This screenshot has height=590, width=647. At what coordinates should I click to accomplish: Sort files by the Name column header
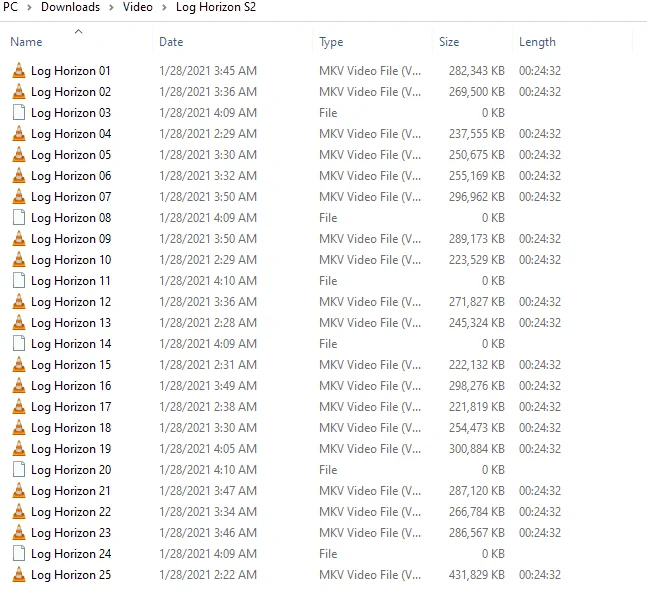[26, 42]
